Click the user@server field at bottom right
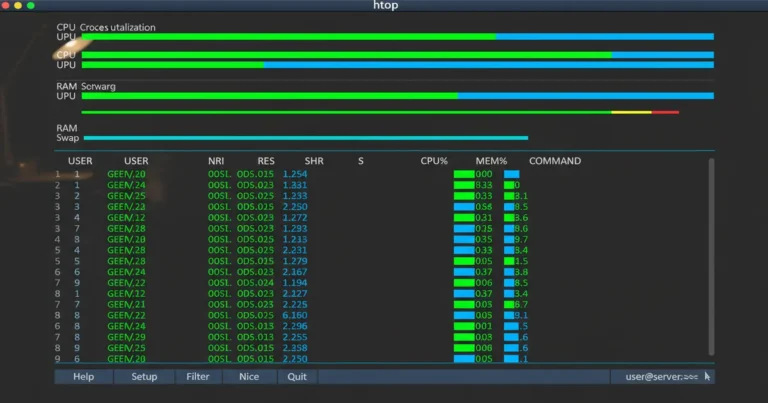Image resolution: width=768 pixels, height=403 pixels. pyautogui.click(x=661, y=377)
